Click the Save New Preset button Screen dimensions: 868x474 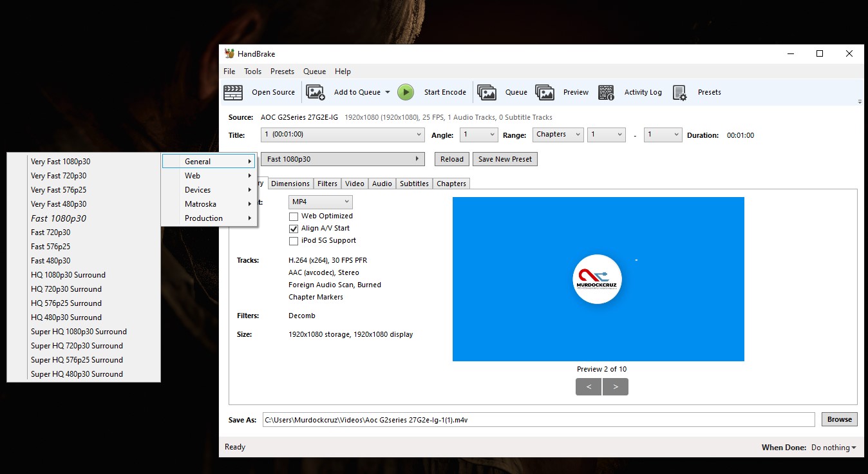[x=505, y=159]
